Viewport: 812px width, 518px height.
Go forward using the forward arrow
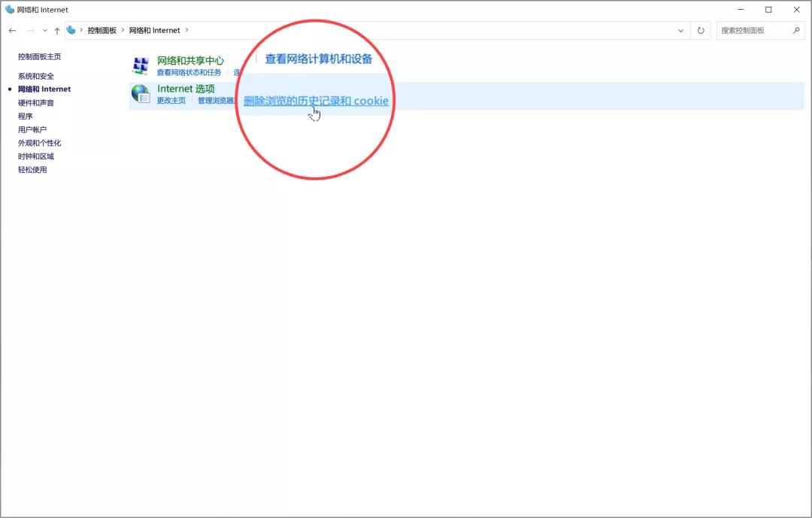point(31,31)
